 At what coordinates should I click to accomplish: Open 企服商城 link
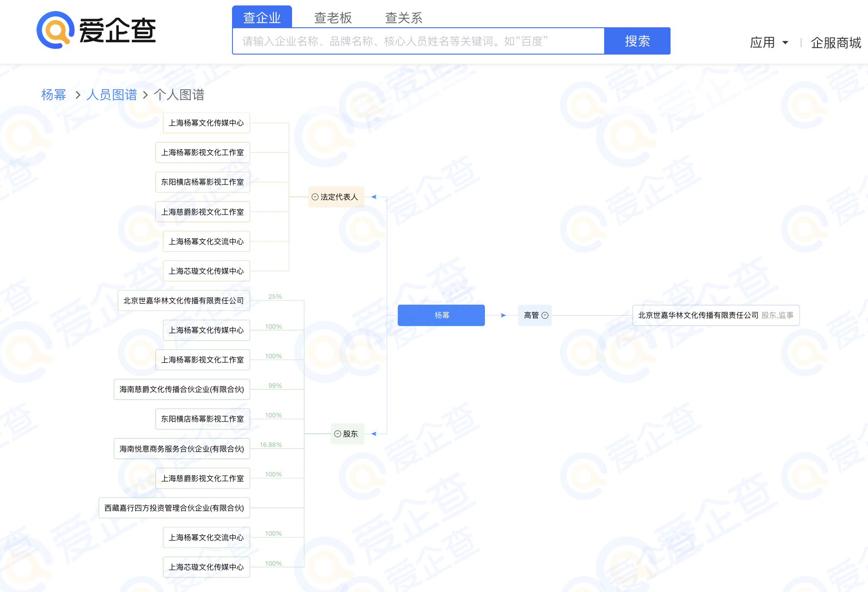tap(836, 42)
